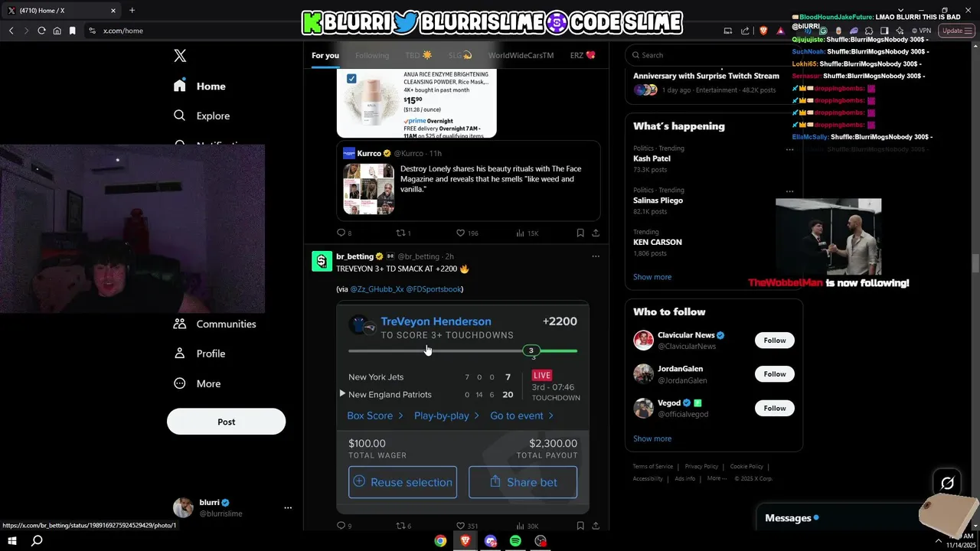Click Reuse selection on the bet slip
This screenshot has height=551, width=980.
403,482
